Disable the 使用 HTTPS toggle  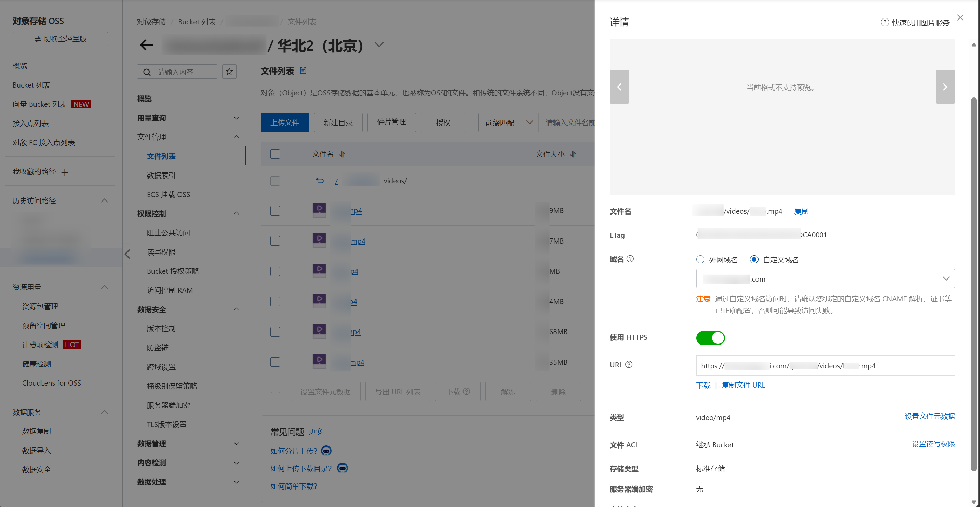click(x=710, y=338)
